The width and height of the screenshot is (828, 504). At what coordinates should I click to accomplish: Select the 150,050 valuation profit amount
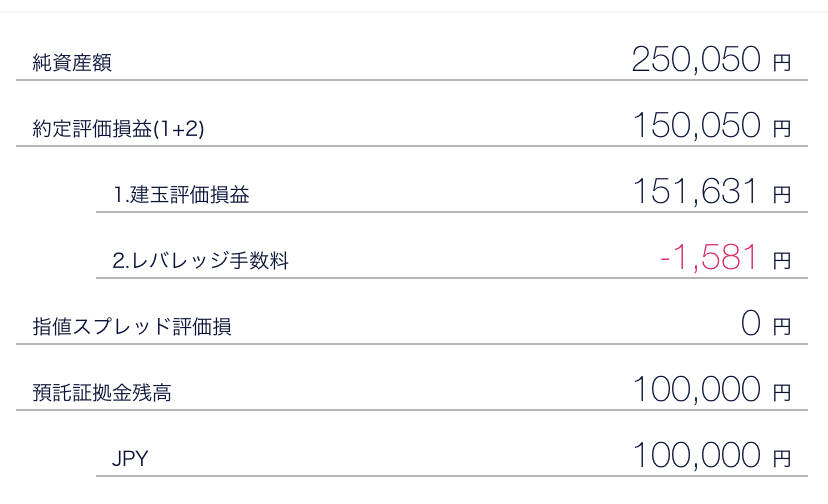(x=696, y=126)
